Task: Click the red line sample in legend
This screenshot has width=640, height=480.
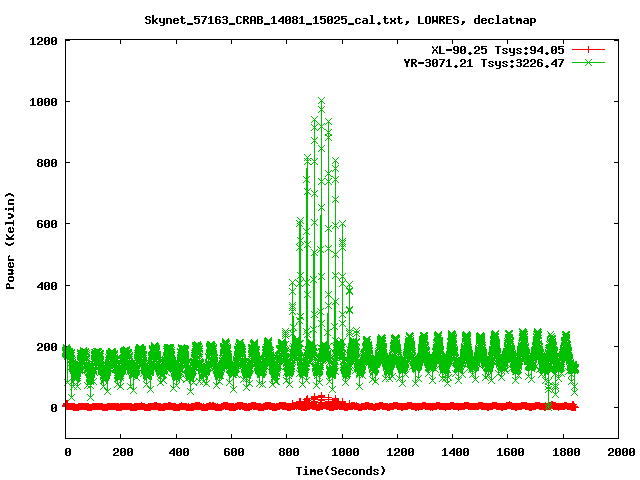Action: click(588, 50)
